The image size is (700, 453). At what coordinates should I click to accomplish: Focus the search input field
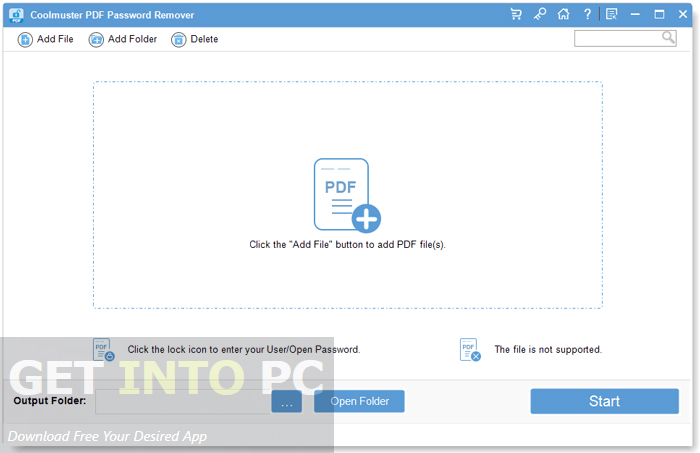(625, 38)
